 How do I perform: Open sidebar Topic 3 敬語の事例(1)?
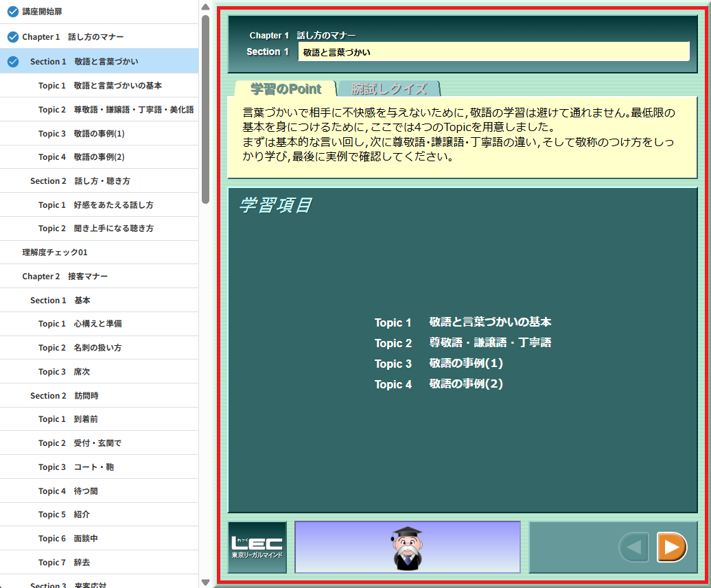(x=100, y=134)
